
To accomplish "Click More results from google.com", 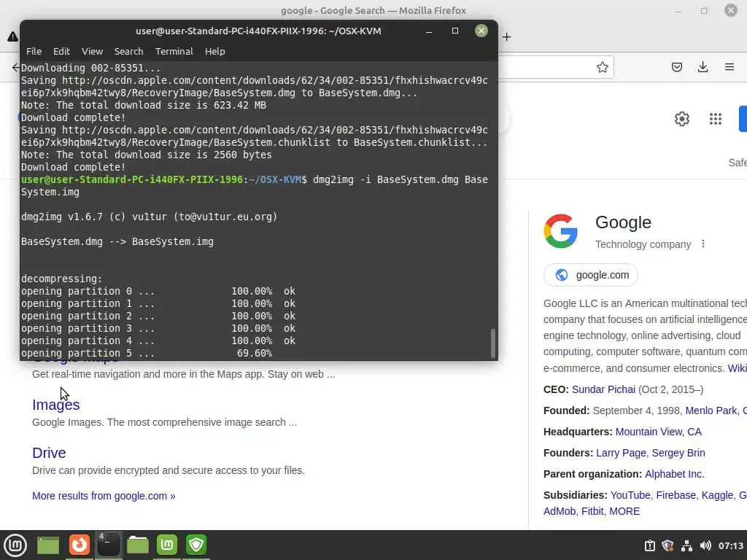I will tap(104, 496).
